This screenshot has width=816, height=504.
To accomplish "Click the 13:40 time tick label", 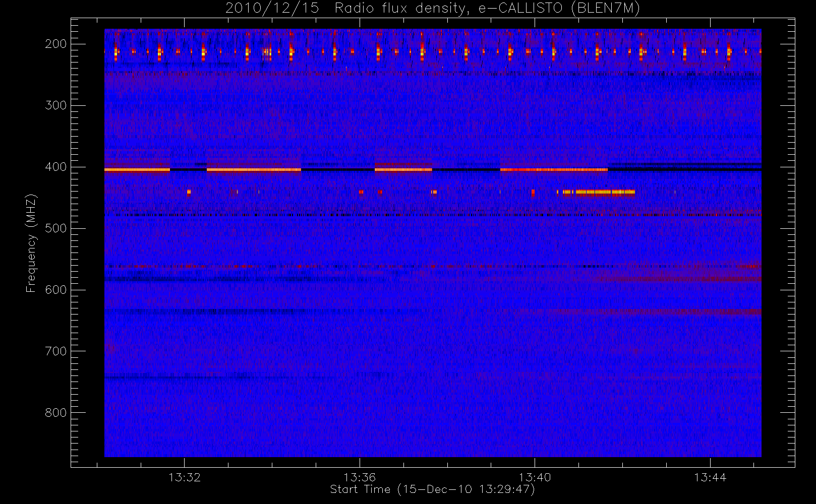I will coord(535,477).
